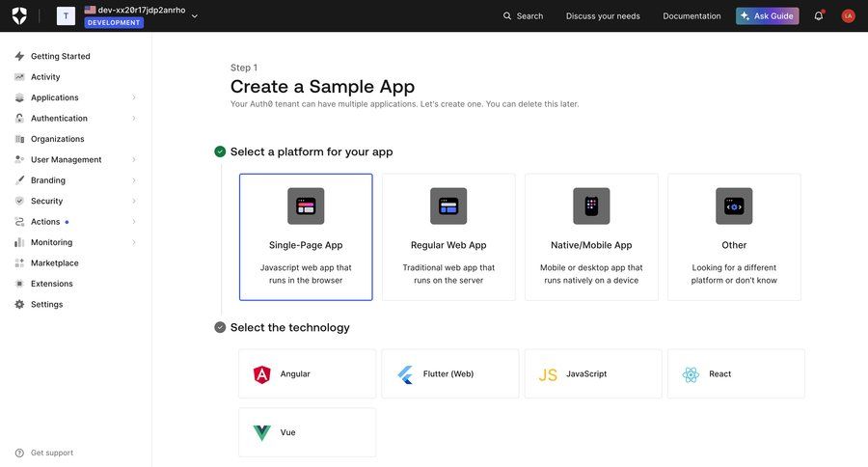Viewport: 868px width, 467px height.
Task: Click the User Management people icon
Action: [x=19, y=159]
